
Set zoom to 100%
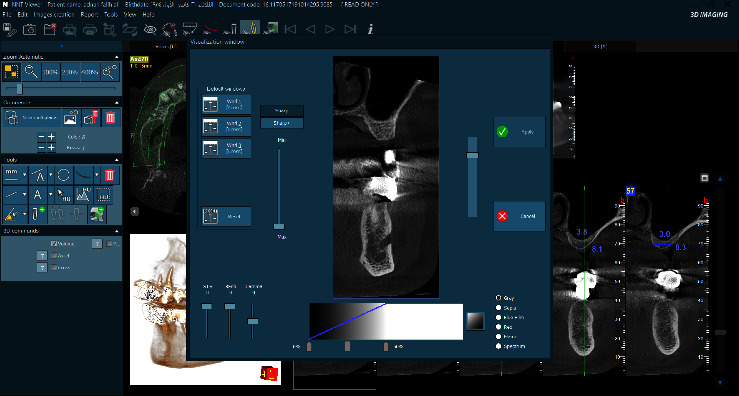click(50, 72)
